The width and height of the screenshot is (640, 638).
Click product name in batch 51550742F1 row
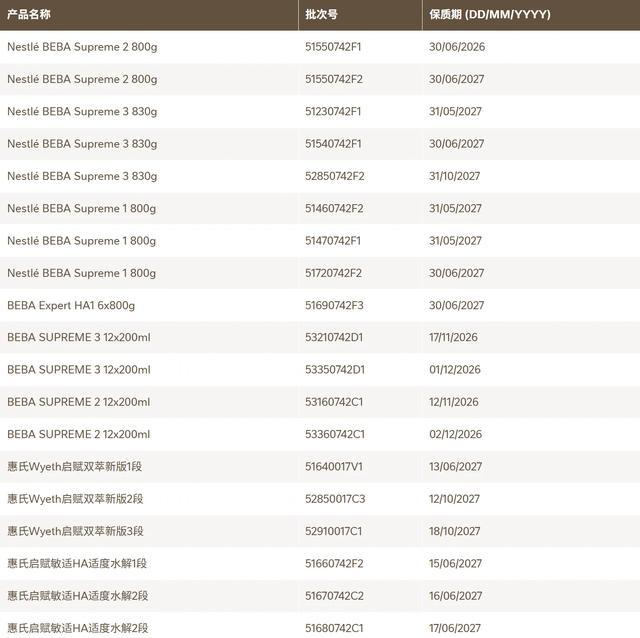click(82, 47)
